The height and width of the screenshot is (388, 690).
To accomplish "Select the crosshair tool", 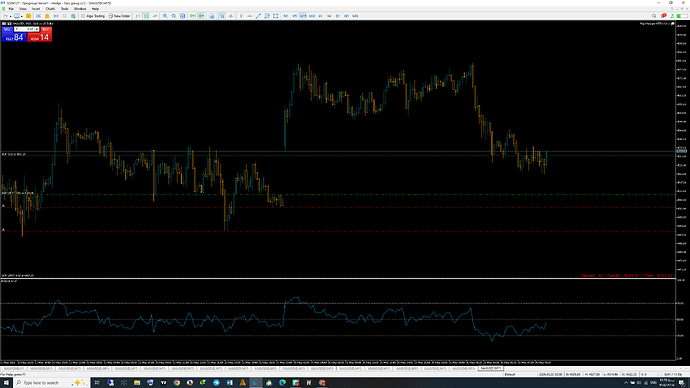I will pos(231,16).
